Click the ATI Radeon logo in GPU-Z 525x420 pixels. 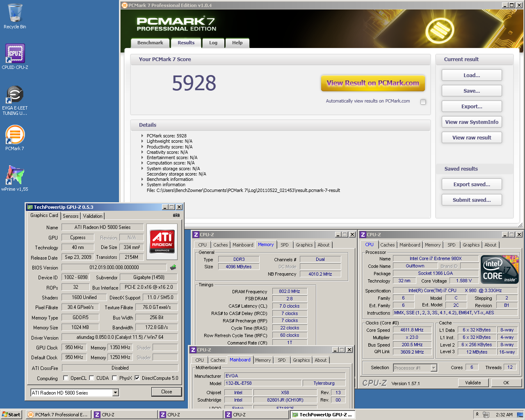(162, 241)
